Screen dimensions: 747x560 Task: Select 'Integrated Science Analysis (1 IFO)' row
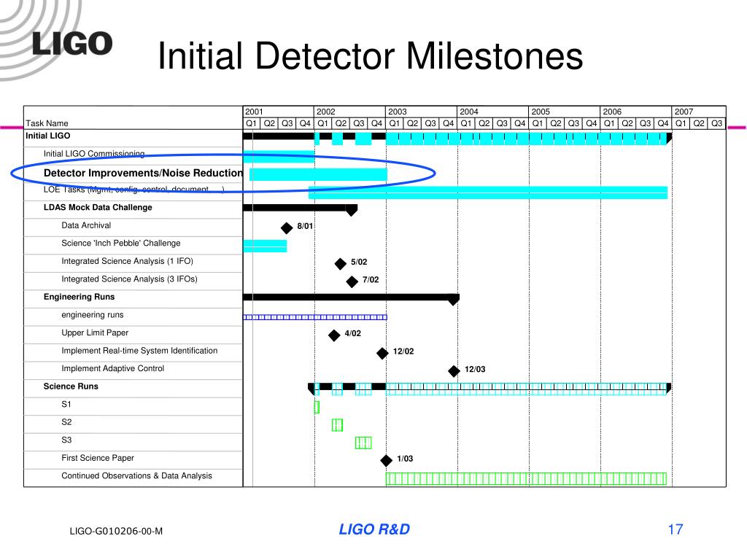(x=133, y=262)
